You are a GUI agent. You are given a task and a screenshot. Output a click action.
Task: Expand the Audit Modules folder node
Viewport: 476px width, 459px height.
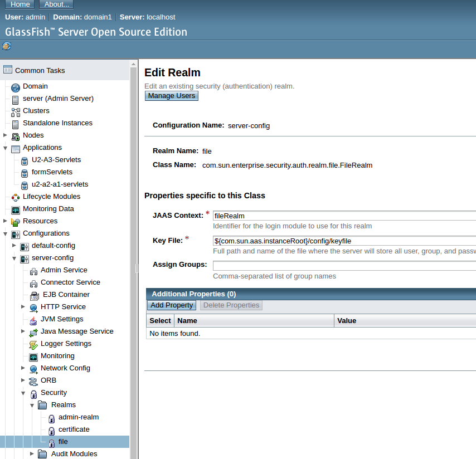32,453
